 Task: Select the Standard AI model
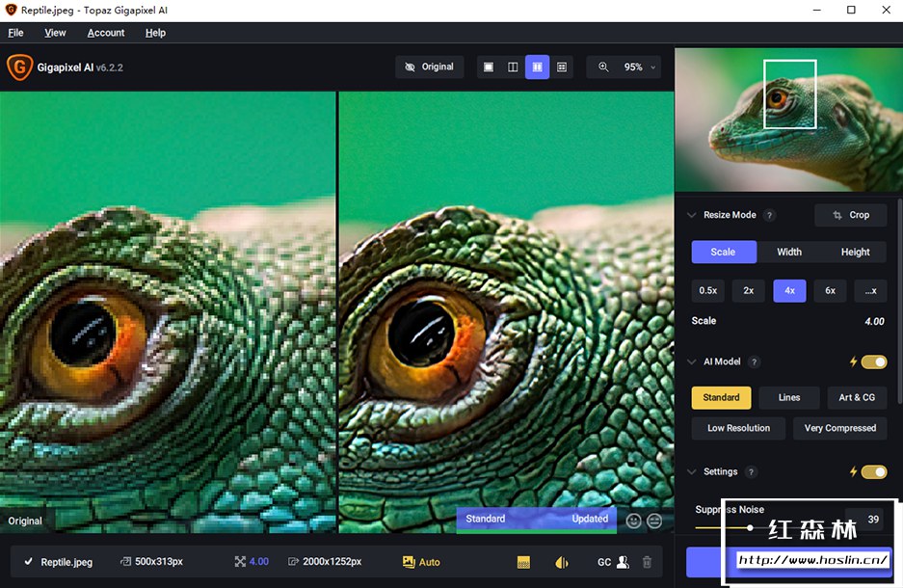pos(721,397)
